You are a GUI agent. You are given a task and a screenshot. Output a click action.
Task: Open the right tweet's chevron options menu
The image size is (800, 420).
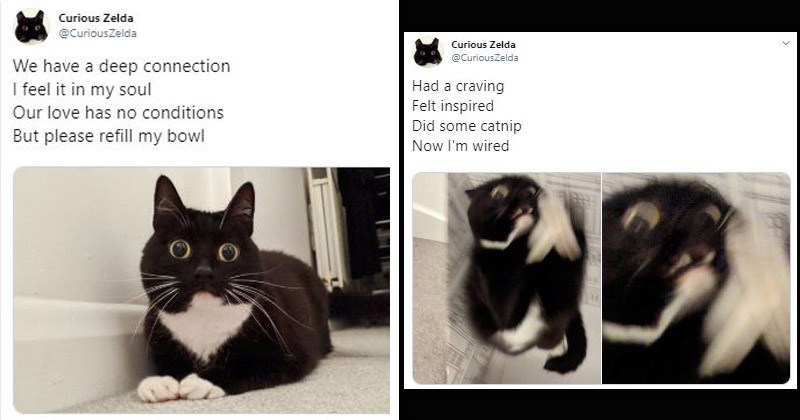tap(784, 44)
